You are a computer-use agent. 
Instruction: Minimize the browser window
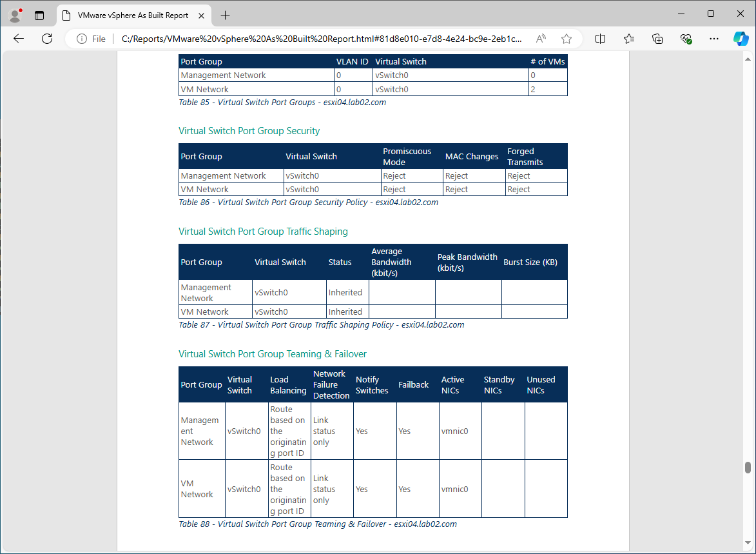pos(681,14)
